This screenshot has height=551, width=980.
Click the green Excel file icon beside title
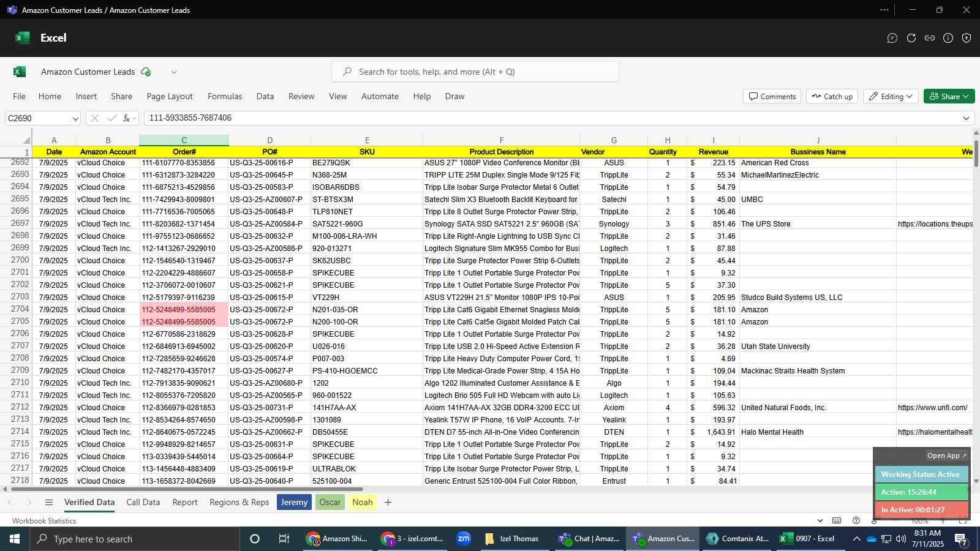(20, 72)
